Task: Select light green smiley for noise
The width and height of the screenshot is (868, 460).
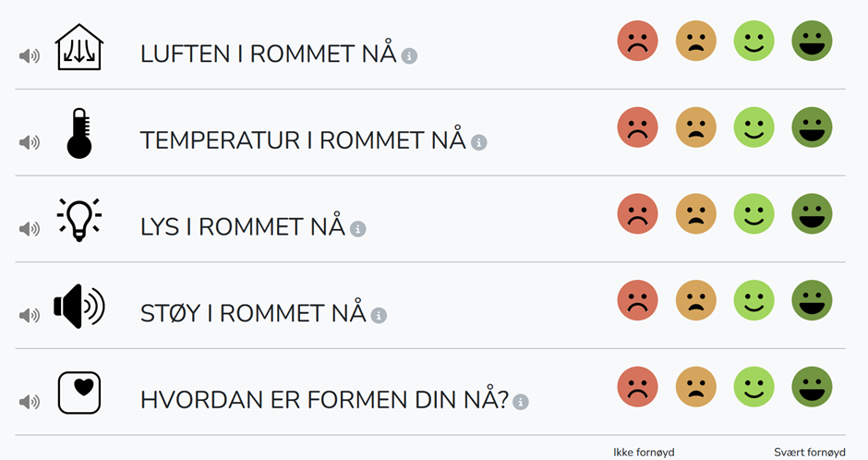Action: [754, 300]
